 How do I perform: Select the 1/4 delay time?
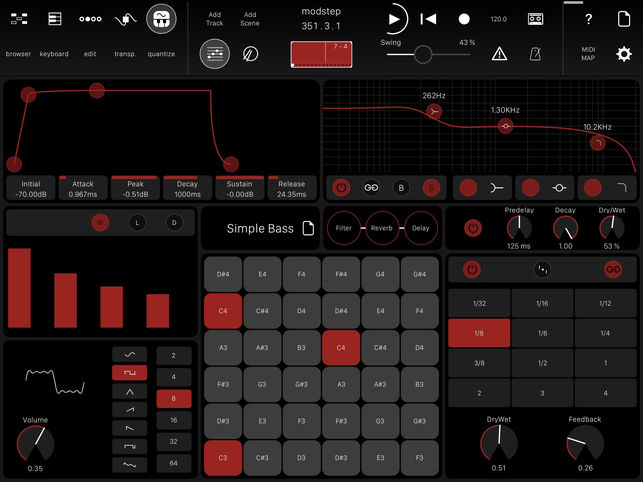point(605,333)
